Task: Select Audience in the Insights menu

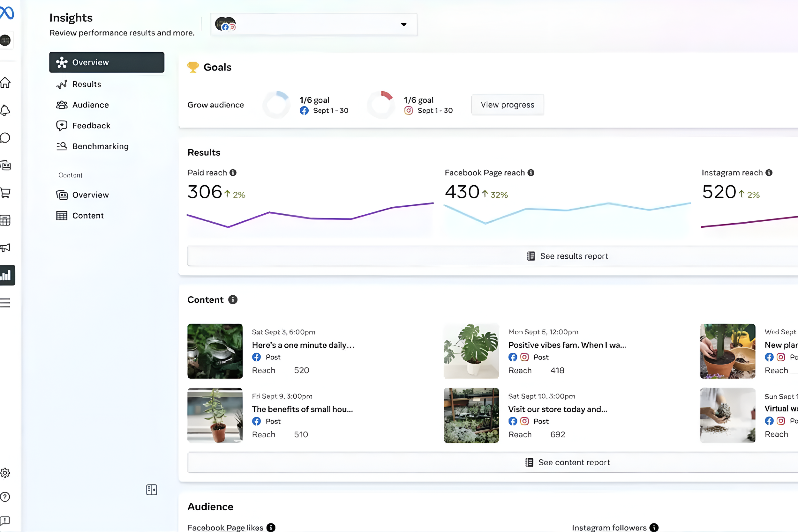Action: [x=90, y=105]
